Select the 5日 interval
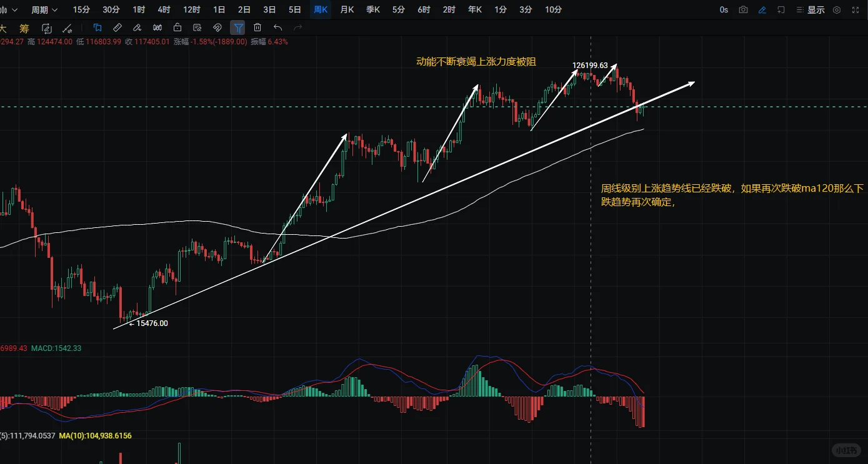 tap(295, 9)
